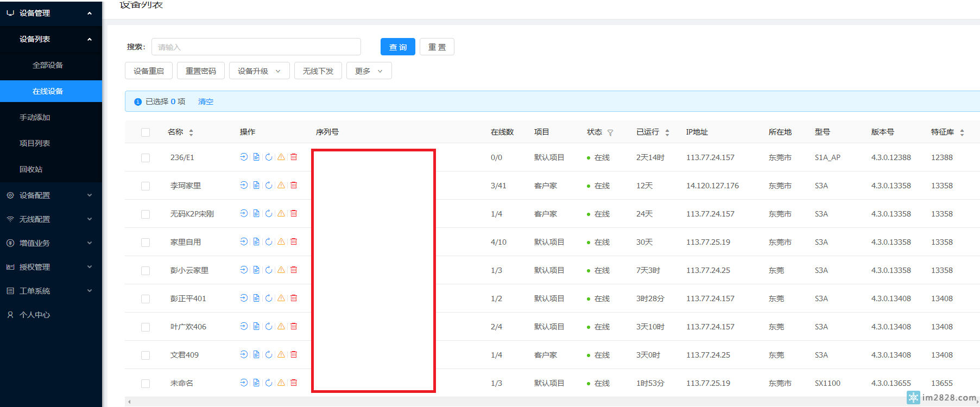Open the 设备升级 dropdown

click(x=259, y=71)
